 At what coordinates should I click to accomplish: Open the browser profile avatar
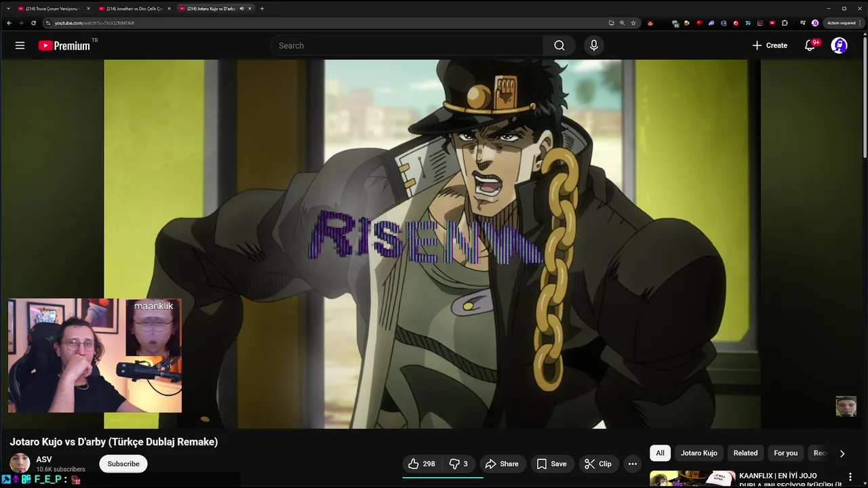(815, 23)
